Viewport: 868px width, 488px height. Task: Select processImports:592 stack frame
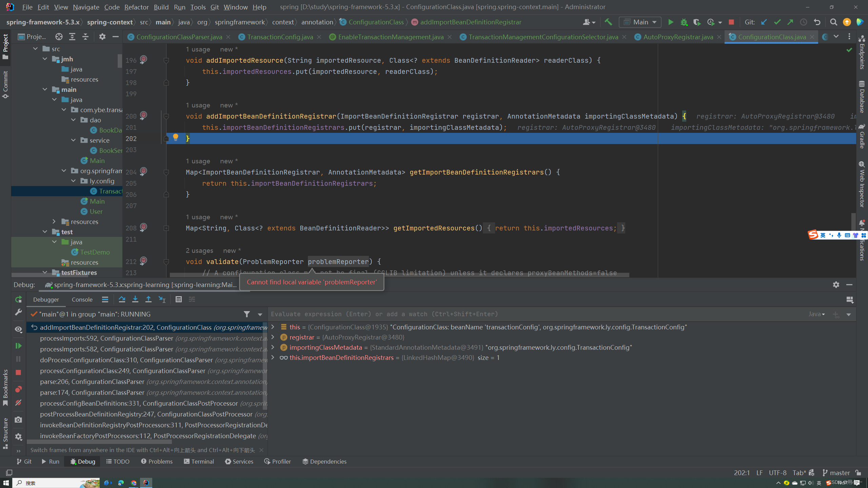[147, 338]
